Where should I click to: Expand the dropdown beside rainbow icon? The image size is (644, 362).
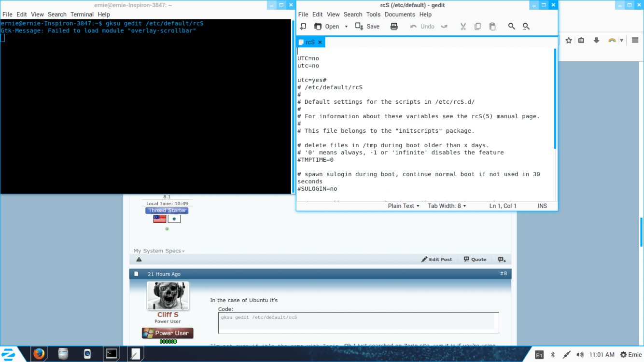coord(622,41)
